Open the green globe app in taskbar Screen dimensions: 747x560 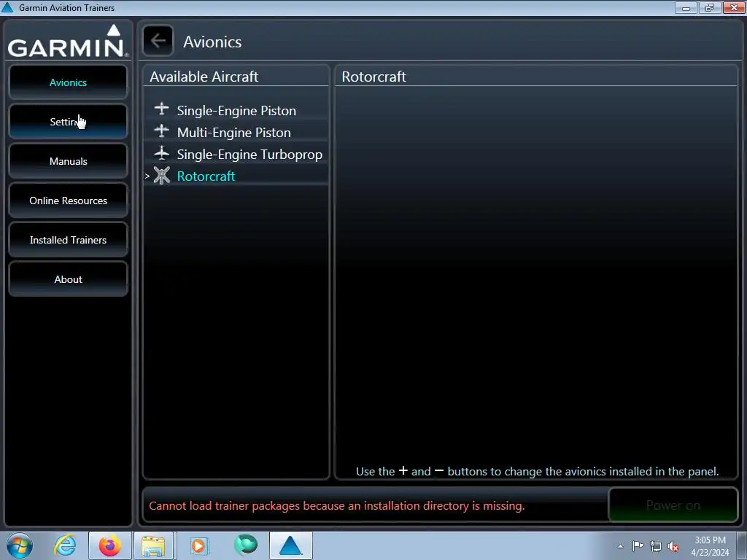(246, 545)
